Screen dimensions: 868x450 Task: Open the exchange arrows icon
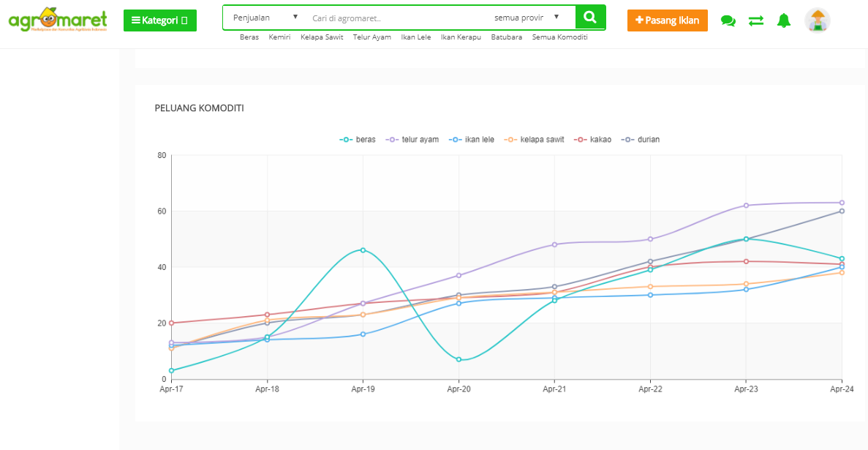755,20
